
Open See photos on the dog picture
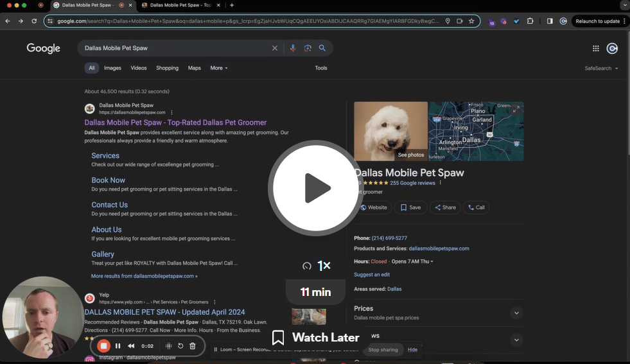pyautogui.click(x=410, y=155)
